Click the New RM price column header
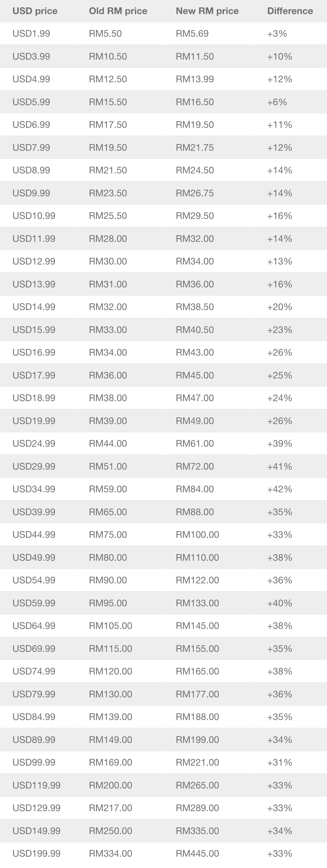The height and width of the screenshot is (868, 327). (x=207, y=11)
